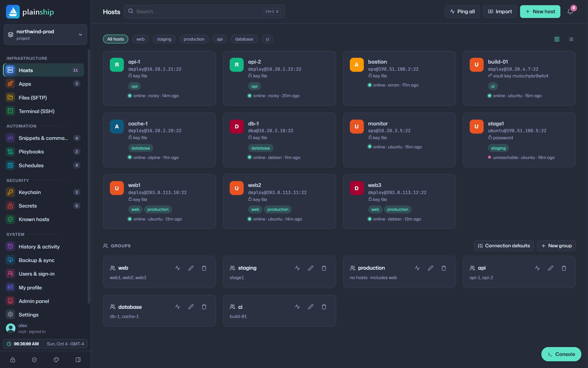Open the bastion host card
The height and width of the screenshot is (368, 588).
[399, 78]
